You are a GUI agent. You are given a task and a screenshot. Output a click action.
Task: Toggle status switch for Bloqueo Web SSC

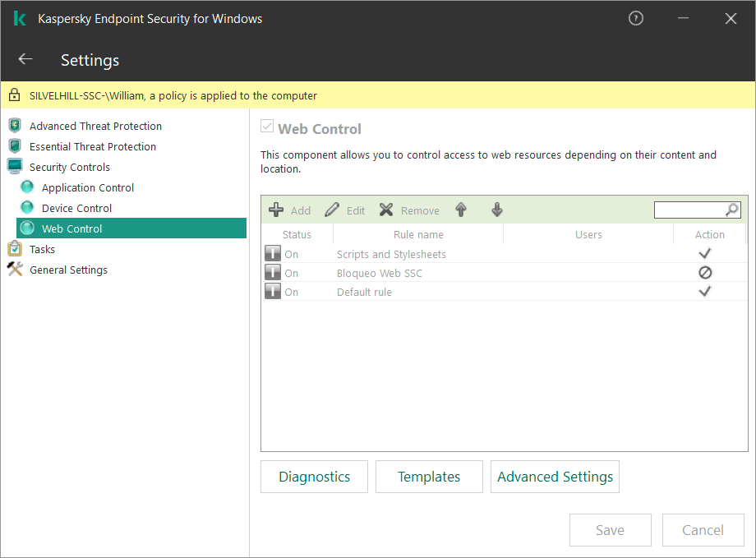coord(273,273)
